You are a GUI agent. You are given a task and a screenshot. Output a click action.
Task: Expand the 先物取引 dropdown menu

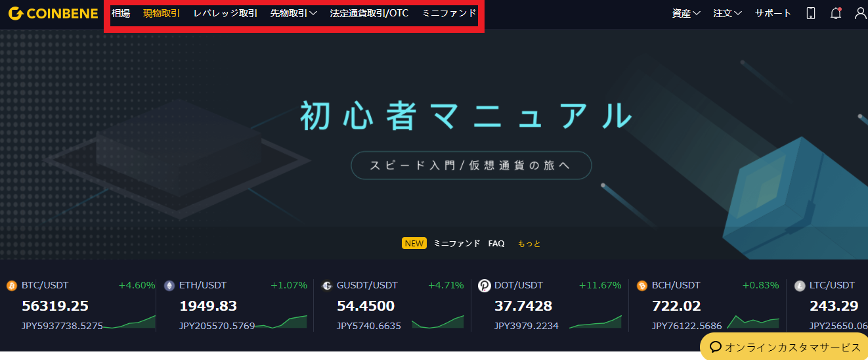point(293,13)
